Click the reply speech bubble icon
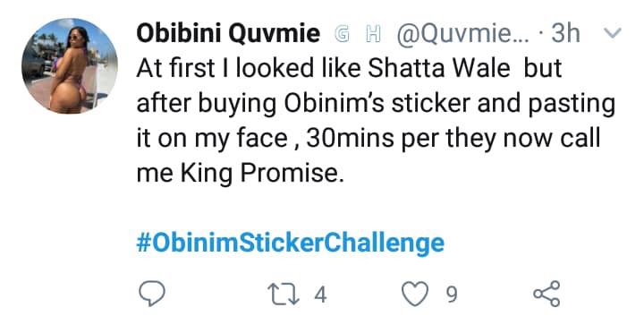 click(152, 294)
